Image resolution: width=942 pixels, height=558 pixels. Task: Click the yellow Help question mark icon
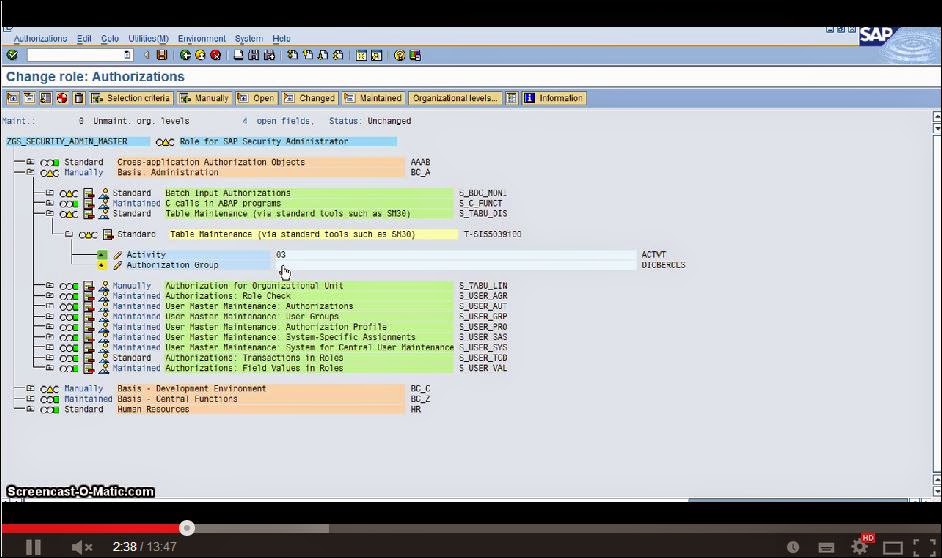click(400, 55)
